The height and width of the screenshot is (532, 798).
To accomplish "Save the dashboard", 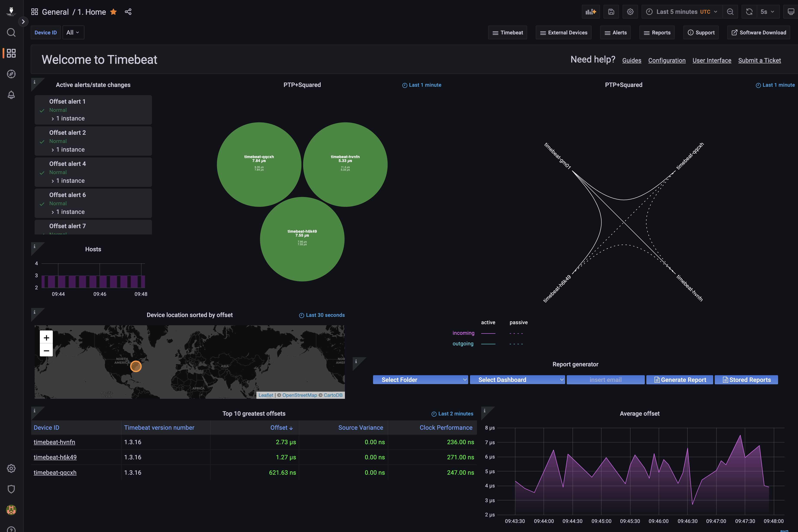I will tap(611, 12).
